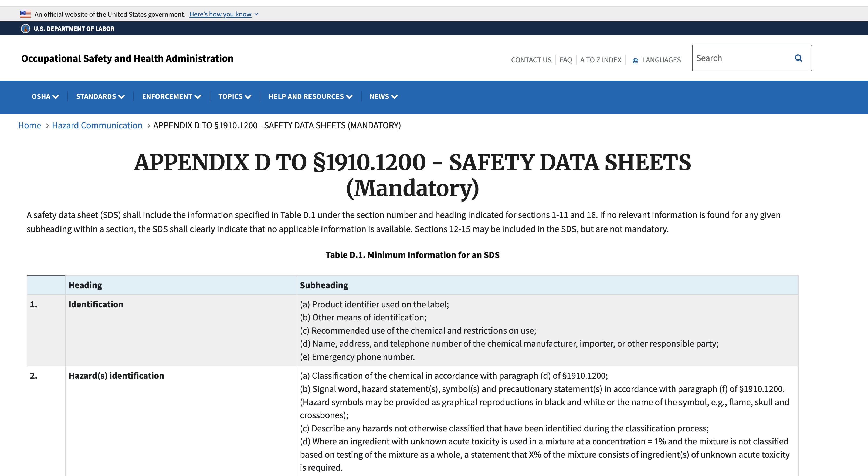Expand the OSHA menu
The image size is (868, 476).
point(45,96)
